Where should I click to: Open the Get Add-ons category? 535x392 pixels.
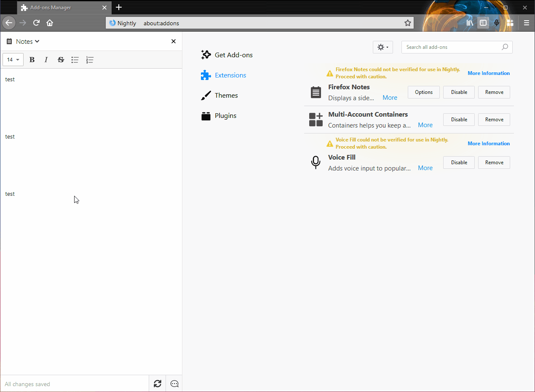[x=227, y=55]
